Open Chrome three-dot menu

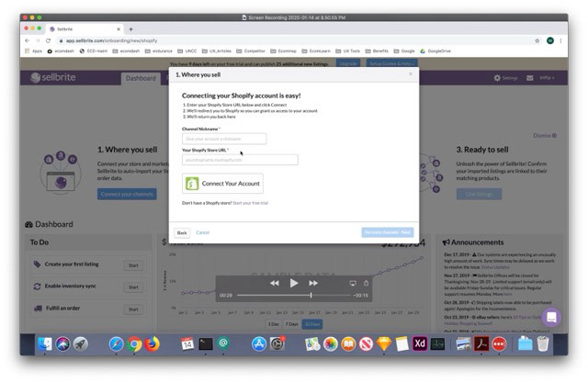click(x=560, y=40)
